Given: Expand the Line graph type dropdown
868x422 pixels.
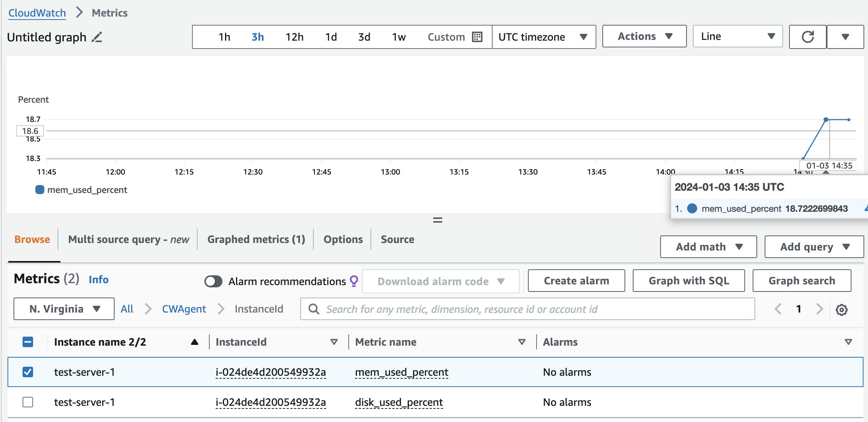Looking at the screenshot, I should point(737,36).
